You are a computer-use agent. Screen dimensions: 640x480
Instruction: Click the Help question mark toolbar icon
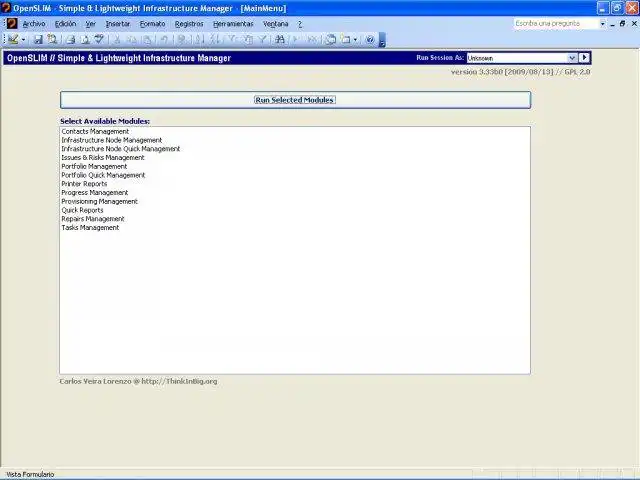click(x=370, y=39)
